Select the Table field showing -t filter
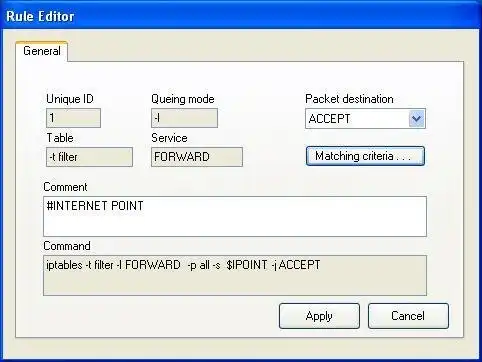The height and width of the screenshot is (362, 482). coord(89,157)
